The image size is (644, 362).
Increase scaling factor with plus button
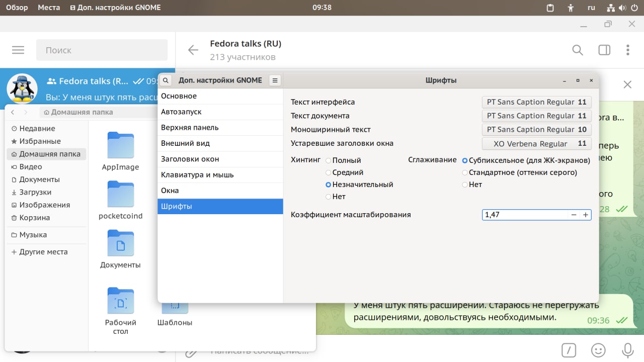(586, 215)
